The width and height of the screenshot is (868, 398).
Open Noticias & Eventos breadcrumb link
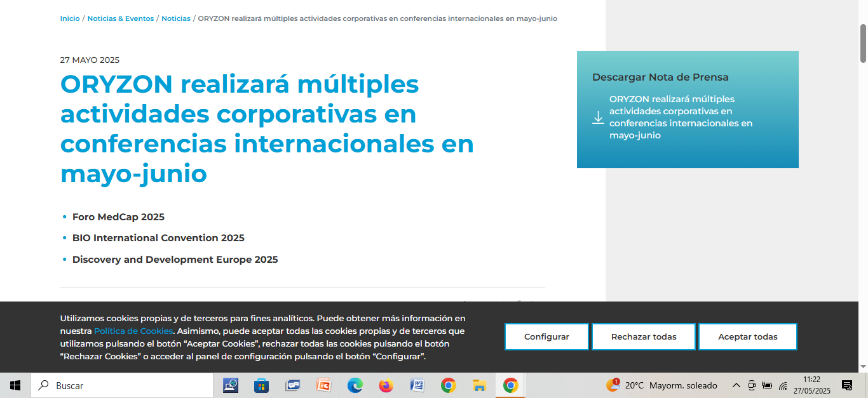121,18
